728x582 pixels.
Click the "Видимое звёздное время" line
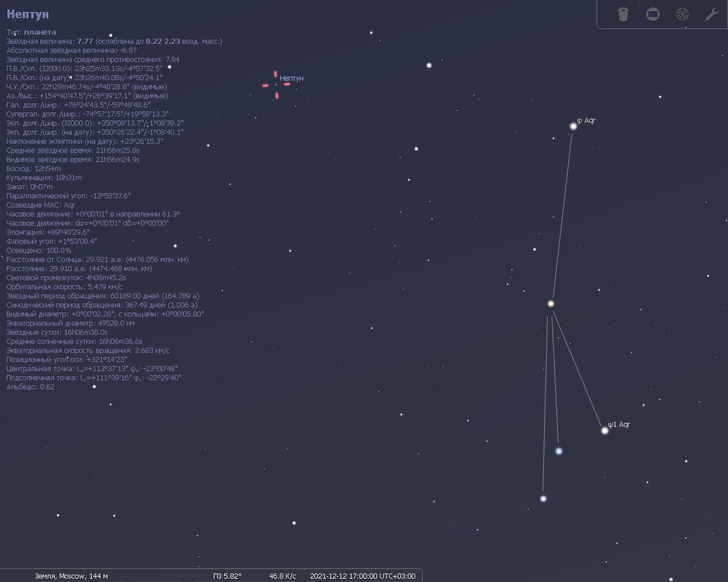[x=73, y=160]
